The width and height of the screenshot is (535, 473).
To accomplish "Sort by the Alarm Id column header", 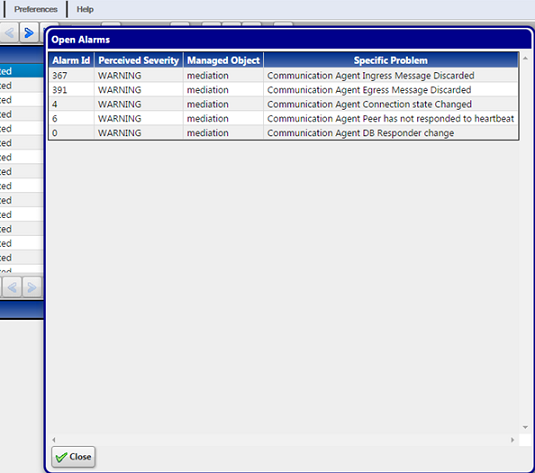I will tap(71, 60).
